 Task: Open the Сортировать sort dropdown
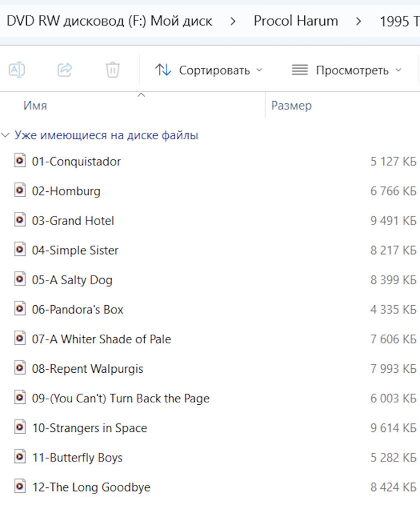(x=209, y=70)
